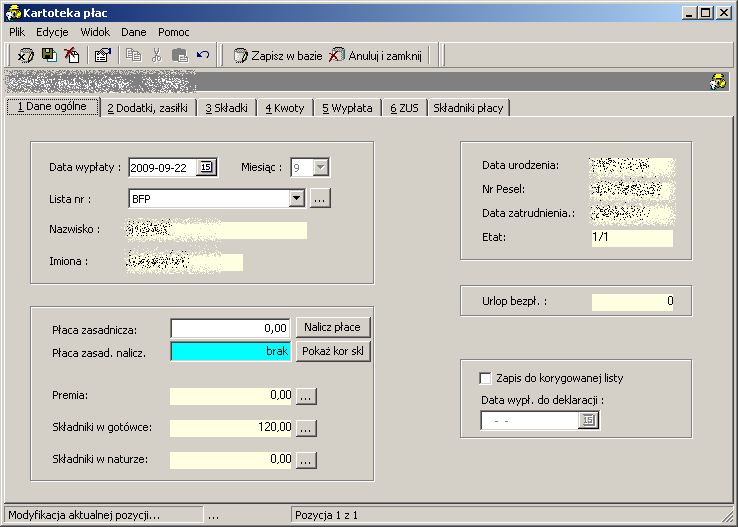738x527 pixels.
Task: Click the blue undo arrow icon
Action: pyautogui.click(x=203, y=55)
